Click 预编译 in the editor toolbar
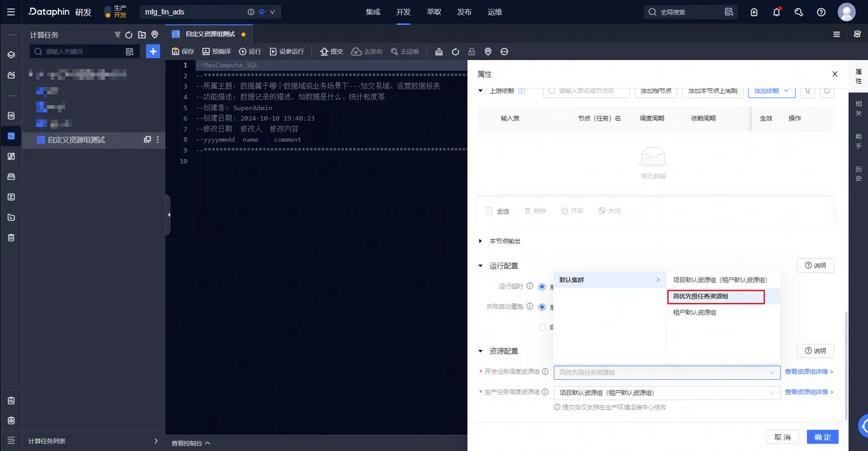Screen dimensions: 868x451 point(216,51)
